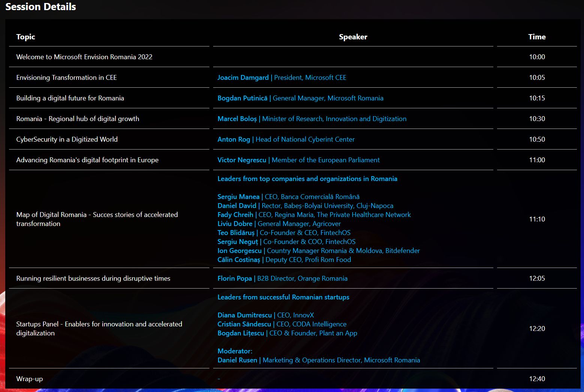Open Liviu Dobre speaker entry

279,224
